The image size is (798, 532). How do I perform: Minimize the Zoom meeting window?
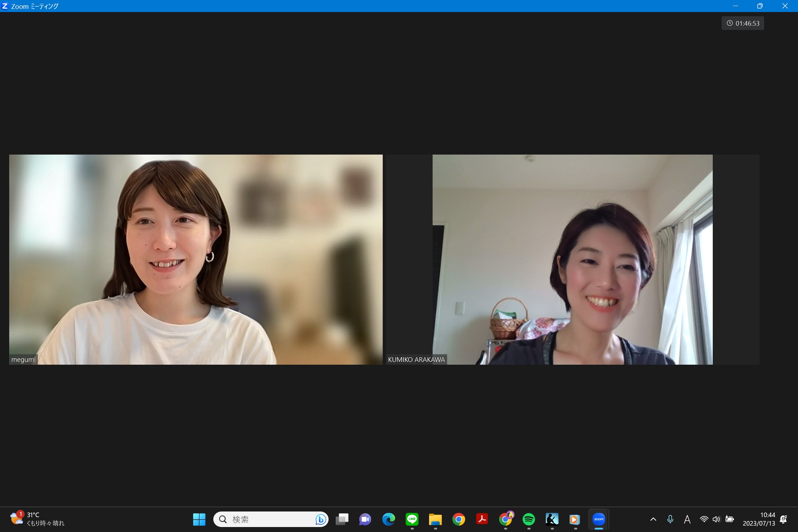(735, 6)
